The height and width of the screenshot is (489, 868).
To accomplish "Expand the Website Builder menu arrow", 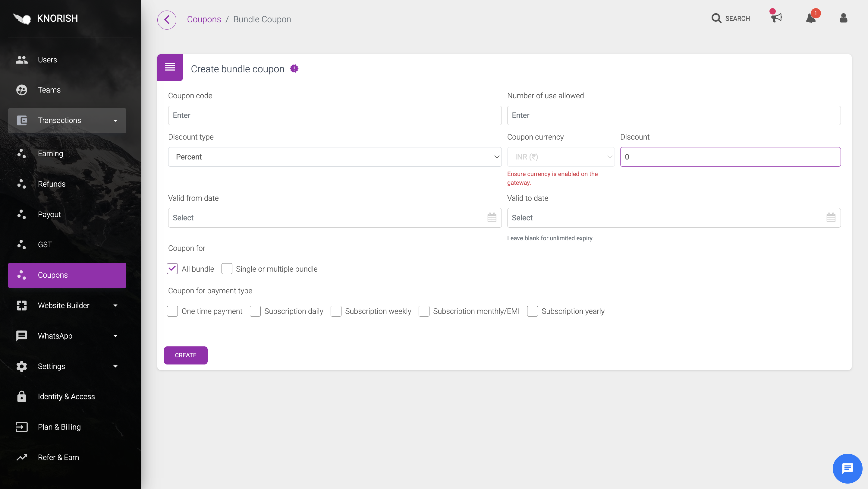I will tap(115, 305).
